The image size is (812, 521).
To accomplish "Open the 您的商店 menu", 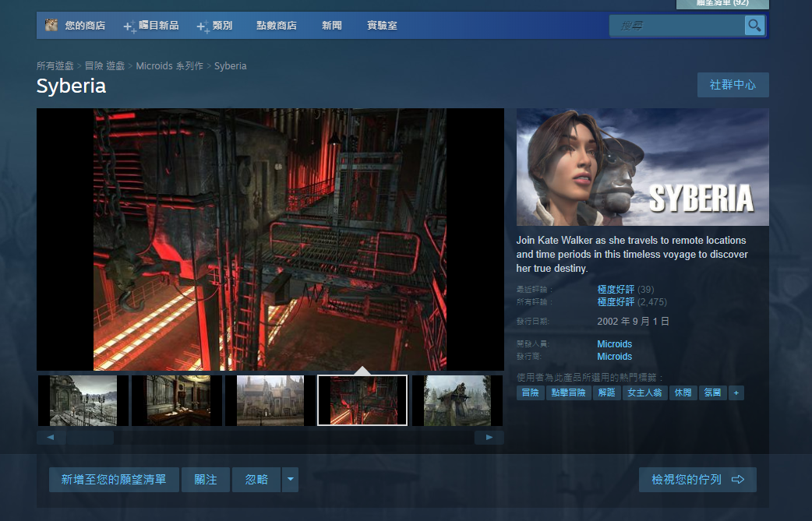I will pyautogui.click(x=85, y=26).
